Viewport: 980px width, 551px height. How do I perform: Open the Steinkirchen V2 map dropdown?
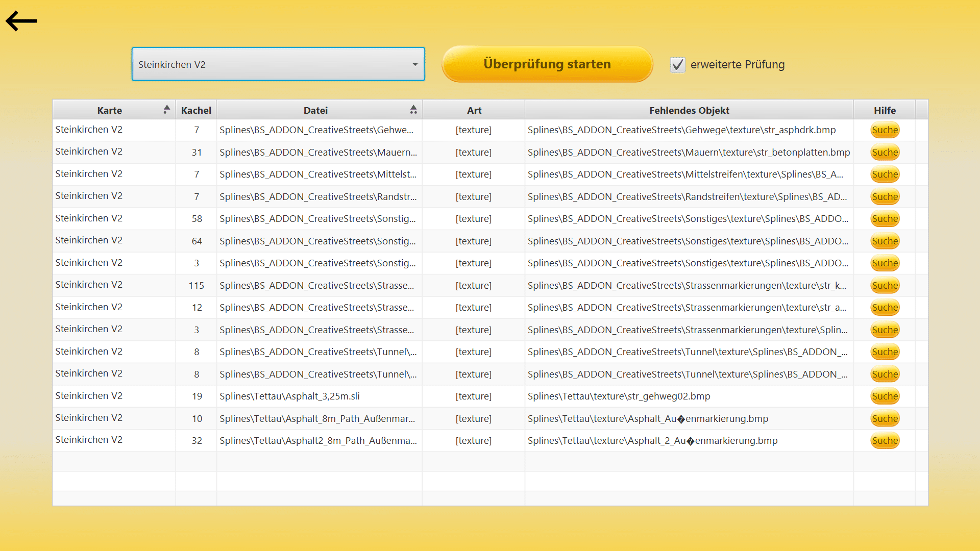pos(278,64)
